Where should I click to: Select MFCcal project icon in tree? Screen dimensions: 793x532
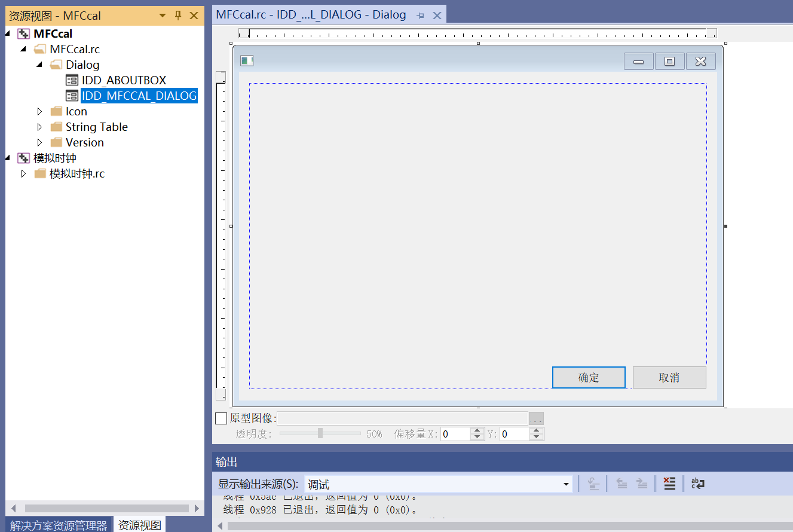(23, 33)
